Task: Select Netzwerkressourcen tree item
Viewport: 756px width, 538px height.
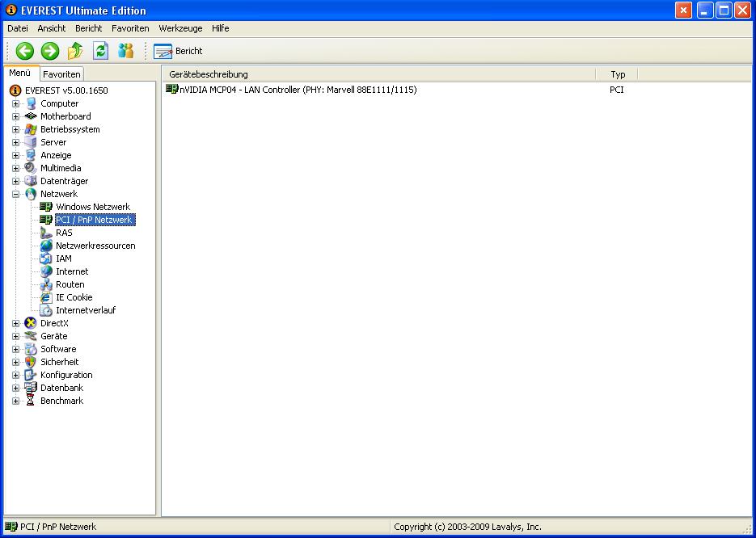Action: pyautogui.click(x=95, y=246)
